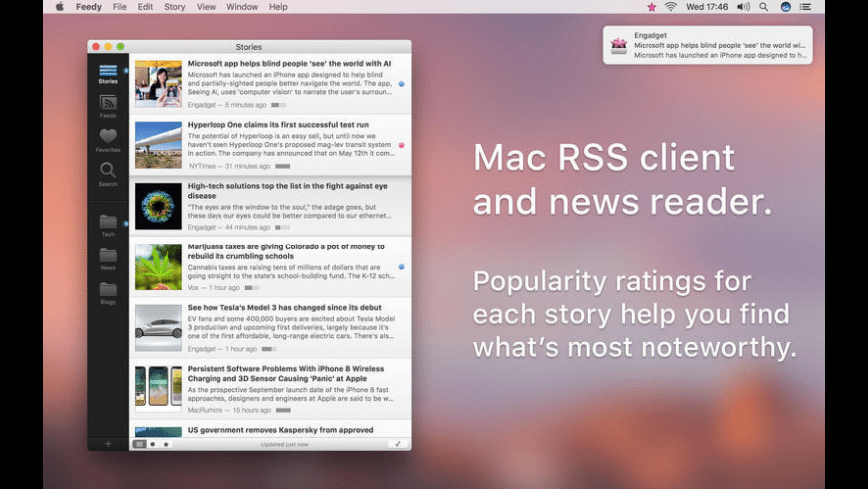Open the Feeds section in sidebar
The height and width of the screenshot is (489, 868).
pos(108,107)
